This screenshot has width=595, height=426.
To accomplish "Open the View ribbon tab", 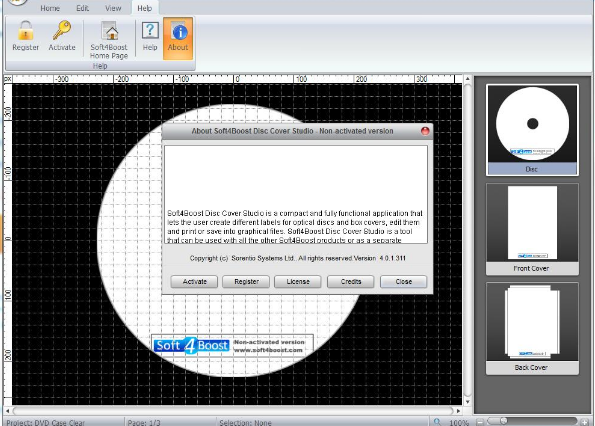I will click(113, 8).
